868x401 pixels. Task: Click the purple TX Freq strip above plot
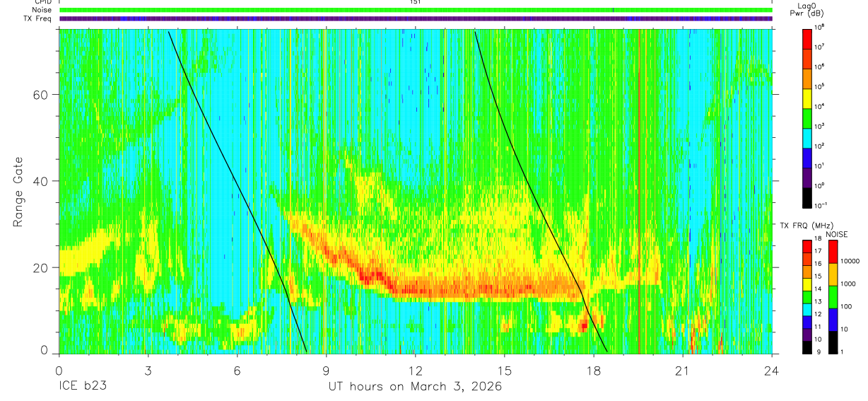pyautogui.click(x=416, y=18)
